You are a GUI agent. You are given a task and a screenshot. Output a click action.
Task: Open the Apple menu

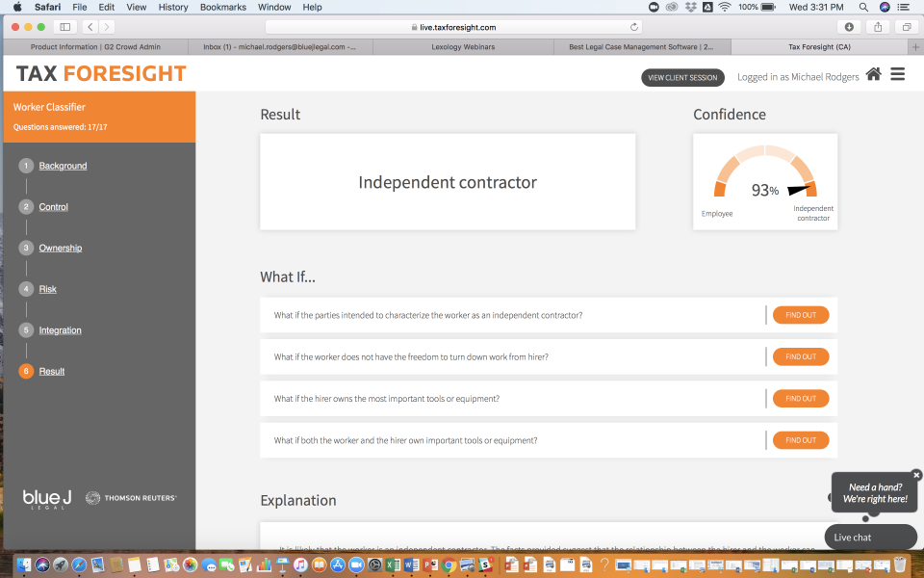(16, 7)
